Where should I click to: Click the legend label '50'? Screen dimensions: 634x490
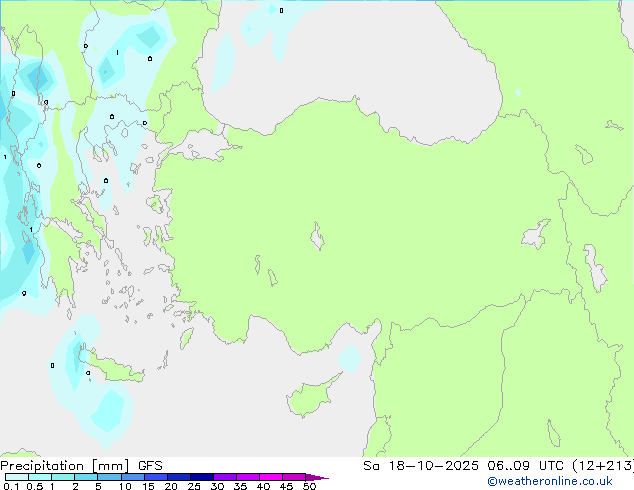click(309, 486)
